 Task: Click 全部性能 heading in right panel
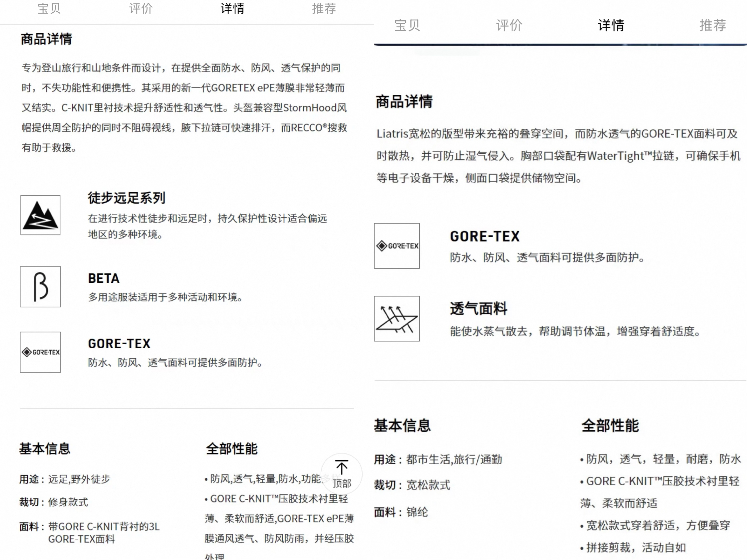point(610,425)
